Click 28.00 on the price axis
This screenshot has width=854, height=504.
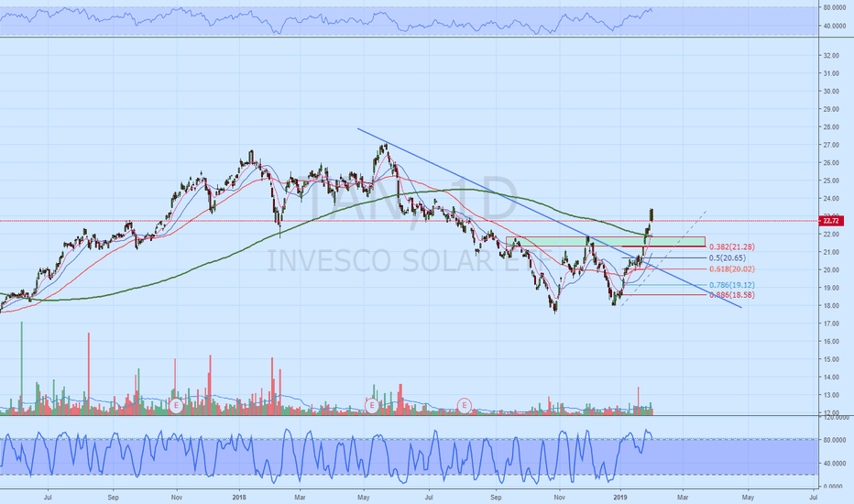tap(831, 127)
